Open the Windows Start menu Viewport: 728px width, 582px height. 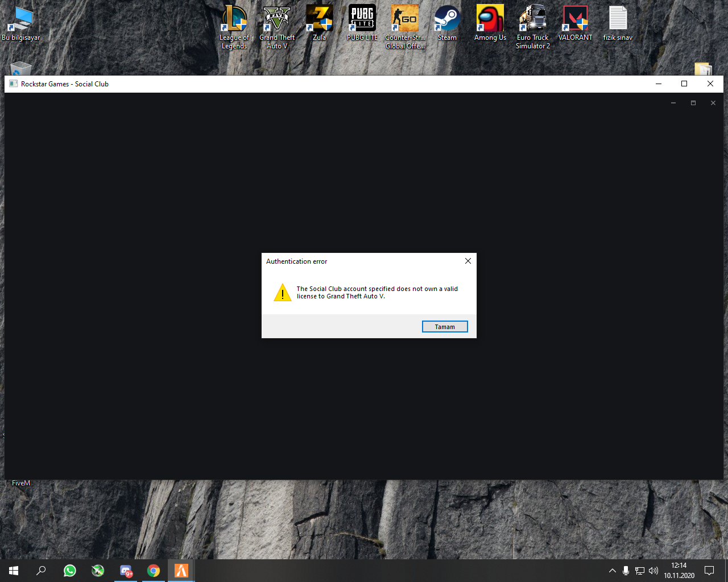(14, 571)
